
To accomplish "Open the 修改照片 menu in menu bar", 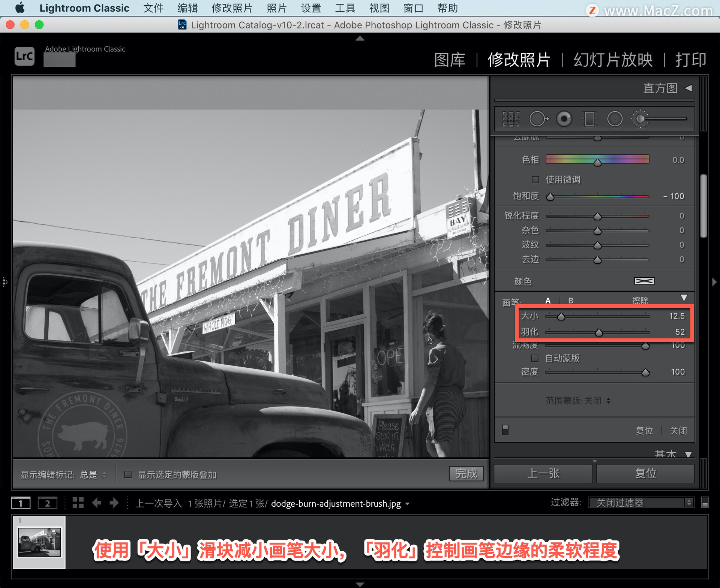I will click(232, 8).
